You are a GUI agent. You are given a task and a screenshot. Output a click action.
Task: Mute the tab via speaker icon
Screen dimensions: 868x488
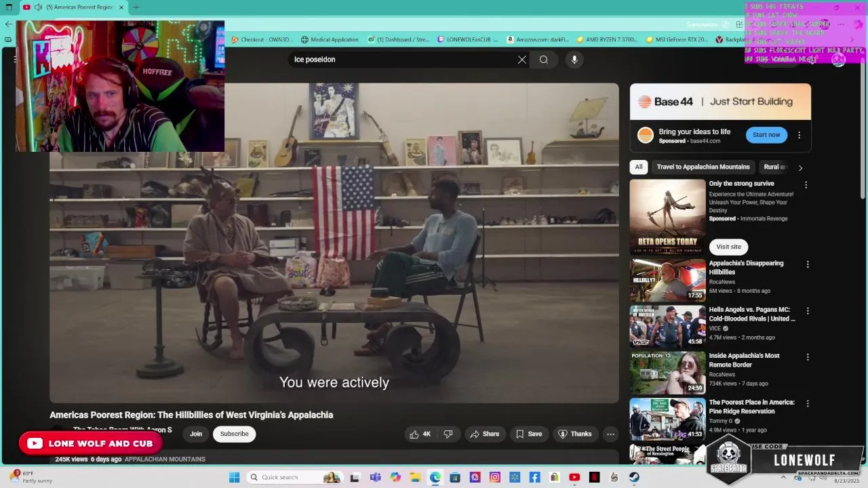(38, 7)
